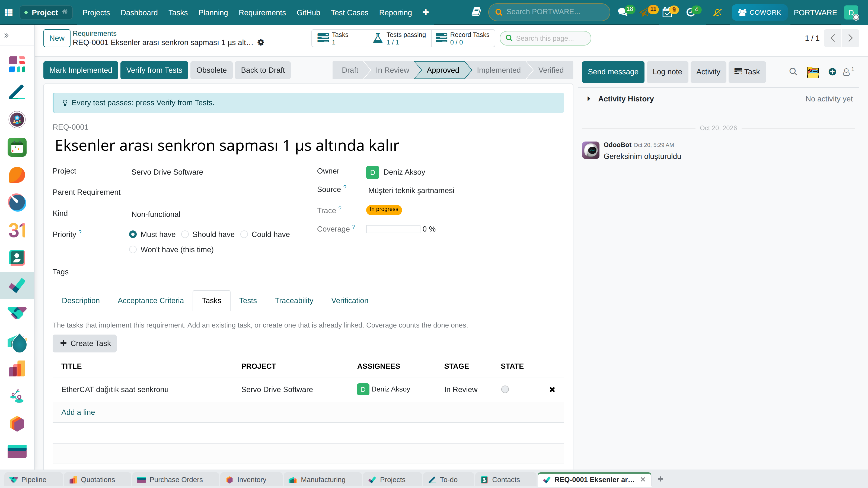Click the Coverage progress bar

(393, 229)
